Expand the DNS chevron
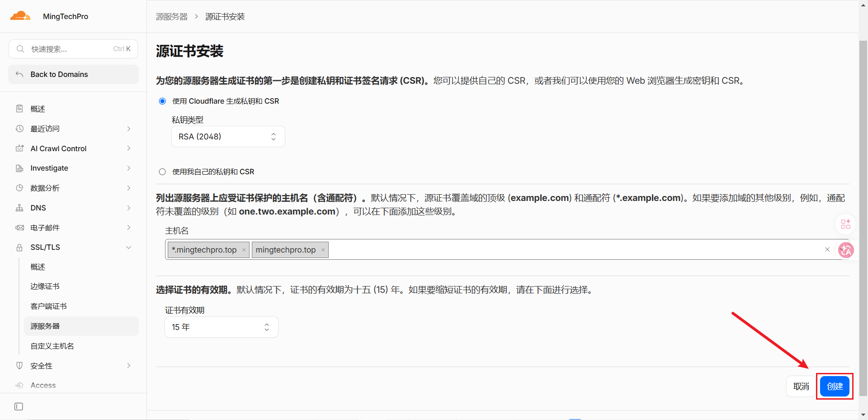Image resolution: width=868 pixels, height=420 pixels. tap(129, 208)
